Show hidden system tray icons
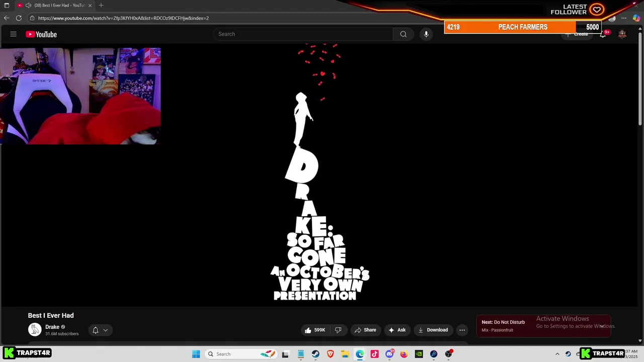This screenshot has width=644, height=362. (557, 354)
